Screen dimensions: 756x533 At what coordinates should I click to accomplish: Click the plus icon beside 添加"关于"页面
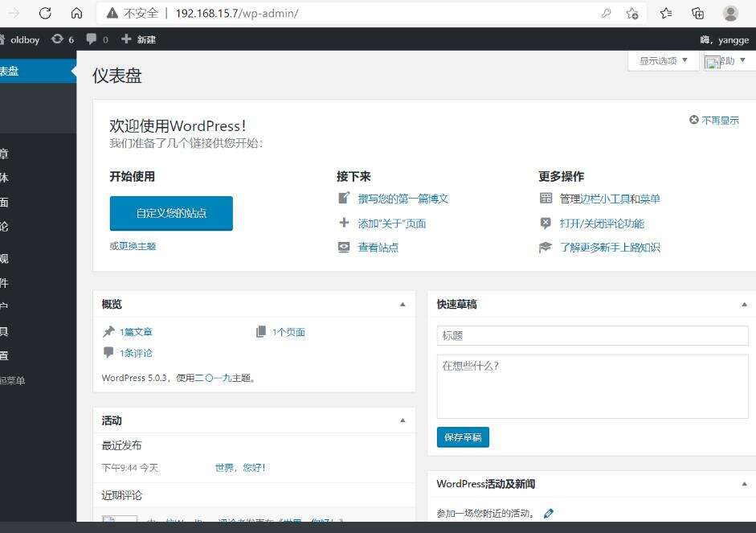[x=344, y=223]
